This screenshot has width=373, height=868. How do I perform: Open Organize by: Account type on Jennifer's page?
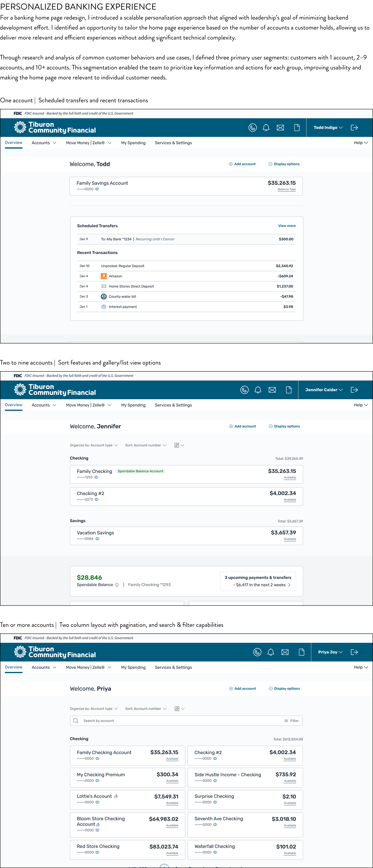pos(94,445)
